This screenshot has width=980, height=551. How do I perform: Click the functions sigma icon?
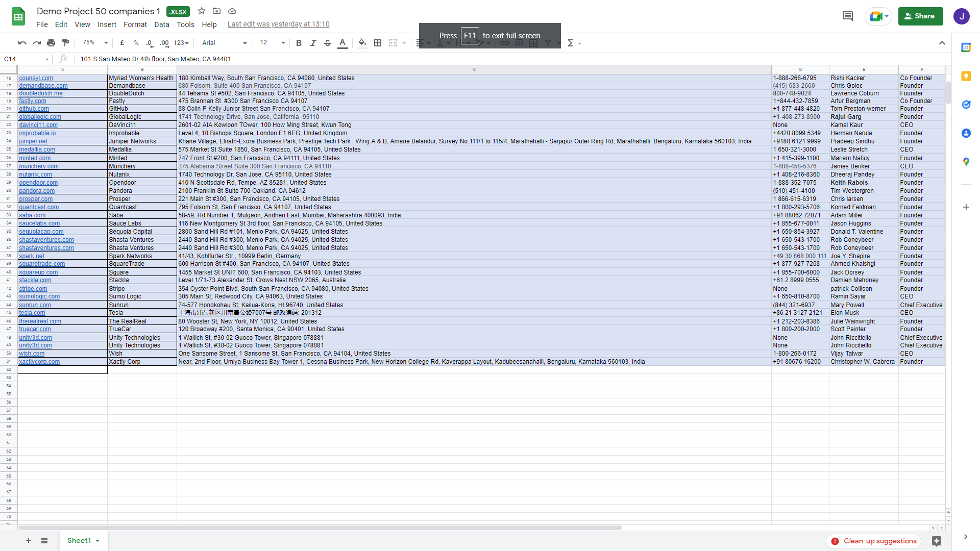click(x=571, y=43)
